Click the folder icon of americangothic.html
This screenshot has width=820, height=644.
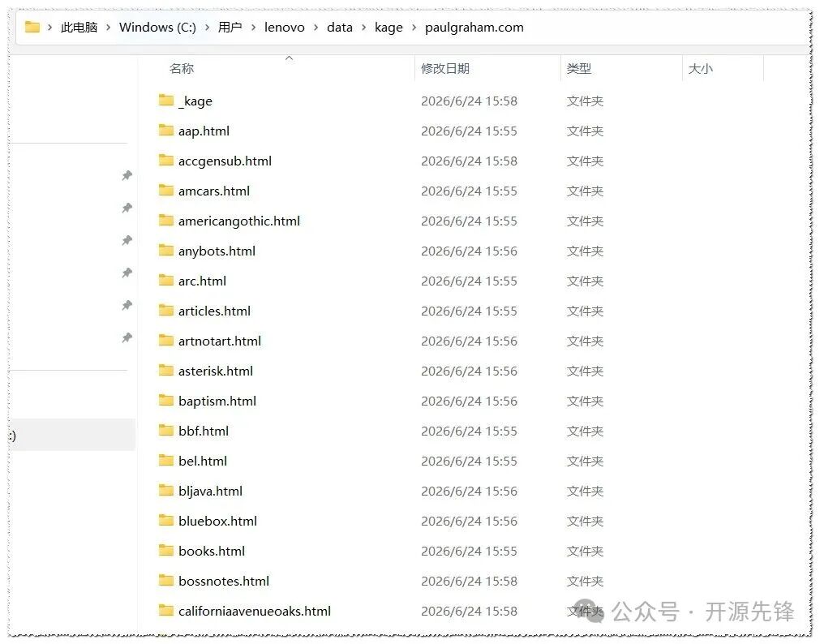(x=165, y=220)
